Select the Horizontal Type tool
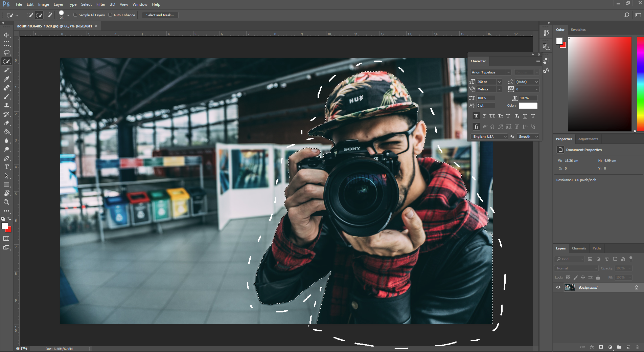This screenshot has width=644, height=352. point(6,167)
